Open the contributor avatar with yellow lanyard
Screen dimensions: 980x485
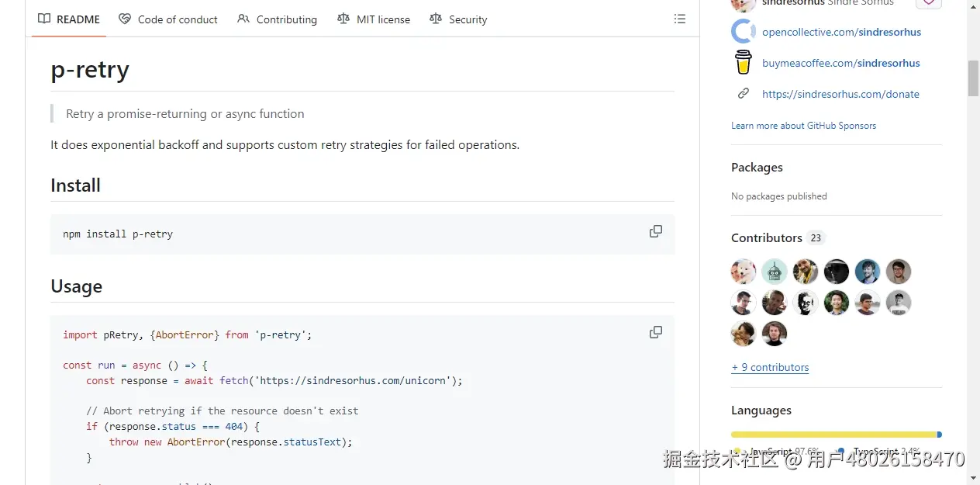click(x=806, y=272)
